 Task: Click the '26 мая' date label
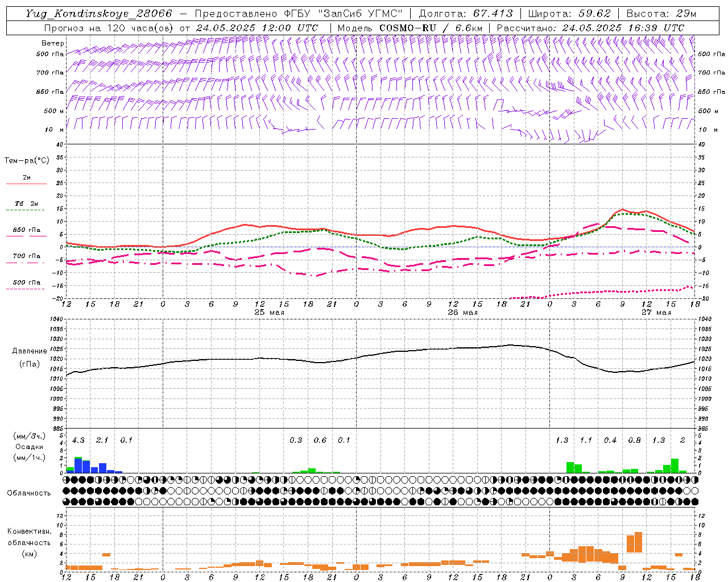pos(462,313)
